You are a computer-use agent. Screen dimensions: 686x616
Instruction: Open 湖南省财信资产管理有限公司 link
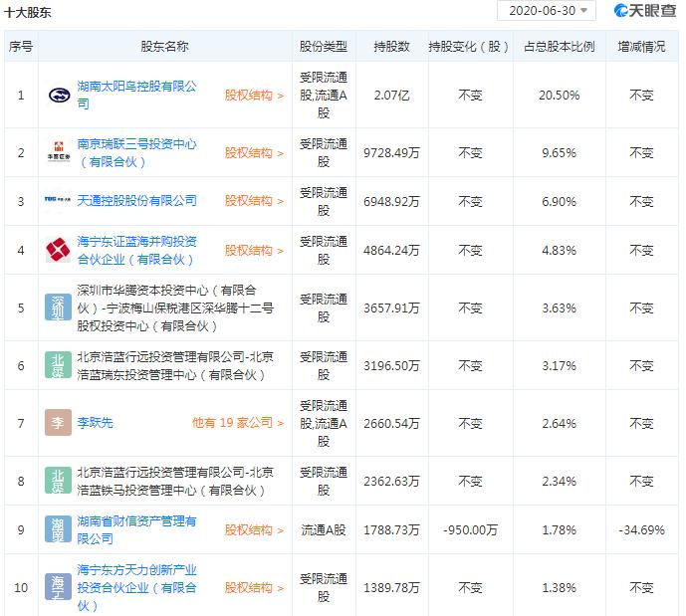click(137, 529)
